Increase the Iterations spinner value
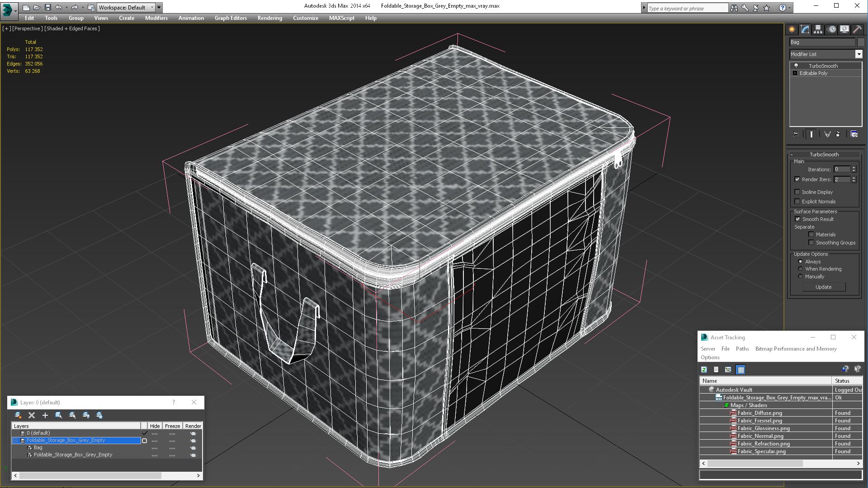The height and width of the screenshot is (488, 868). (854, 168)
